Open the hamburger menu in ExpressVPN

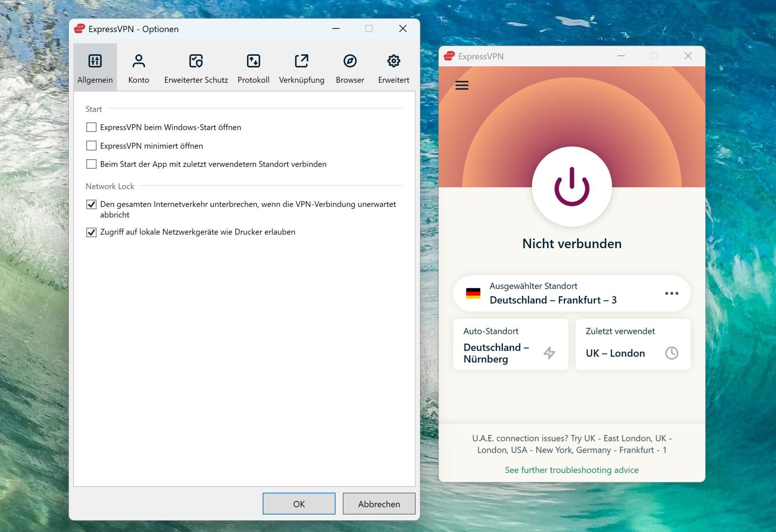pos(462,85)
